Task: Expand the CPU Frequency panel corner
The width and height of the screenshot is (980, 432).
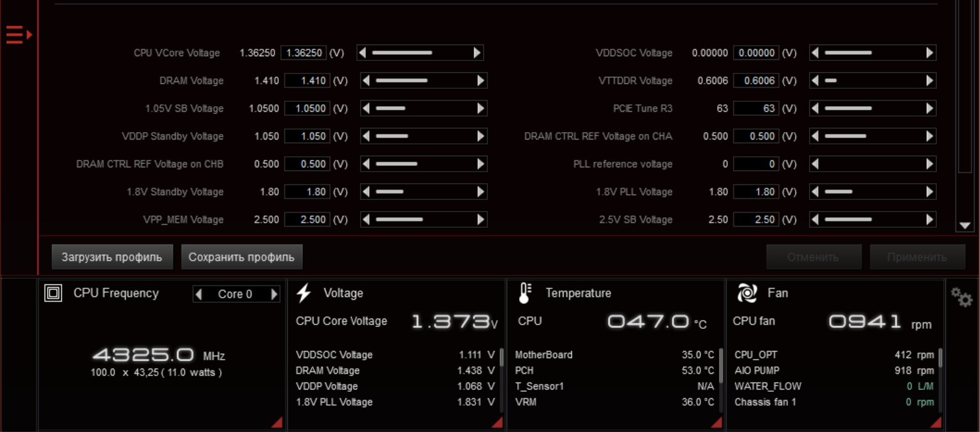Action: [277, 422]
